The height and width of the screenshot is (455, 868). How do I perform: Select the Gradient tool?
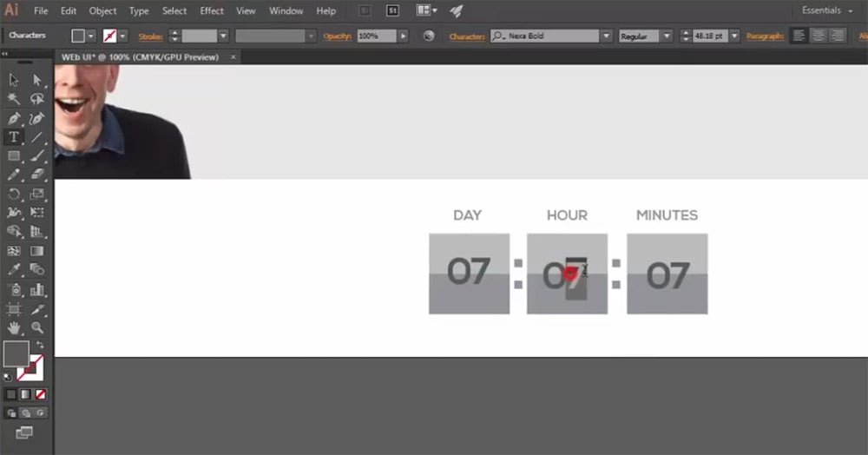[37, 251]
